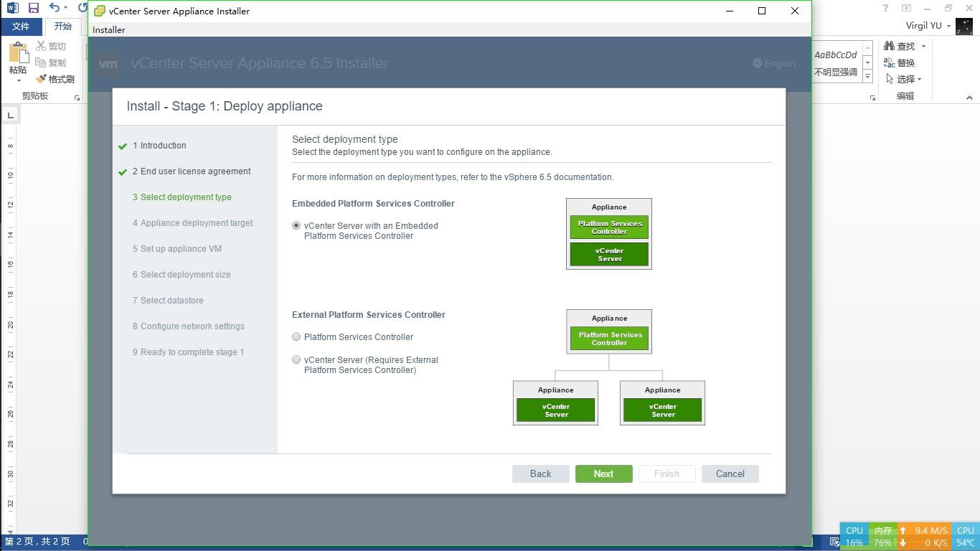Image resolution: width=980 pixels, height=551 pixels.
Task: Open the Word ribbon display options icon
Action: 906,8
